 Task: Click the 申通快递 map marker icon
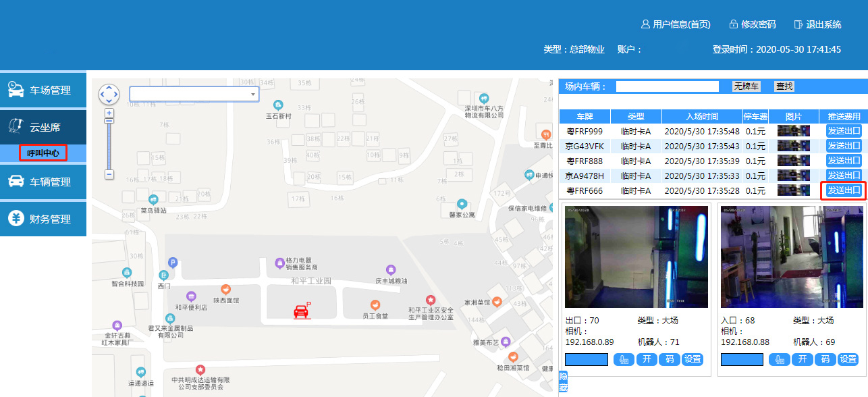[530, 175]
